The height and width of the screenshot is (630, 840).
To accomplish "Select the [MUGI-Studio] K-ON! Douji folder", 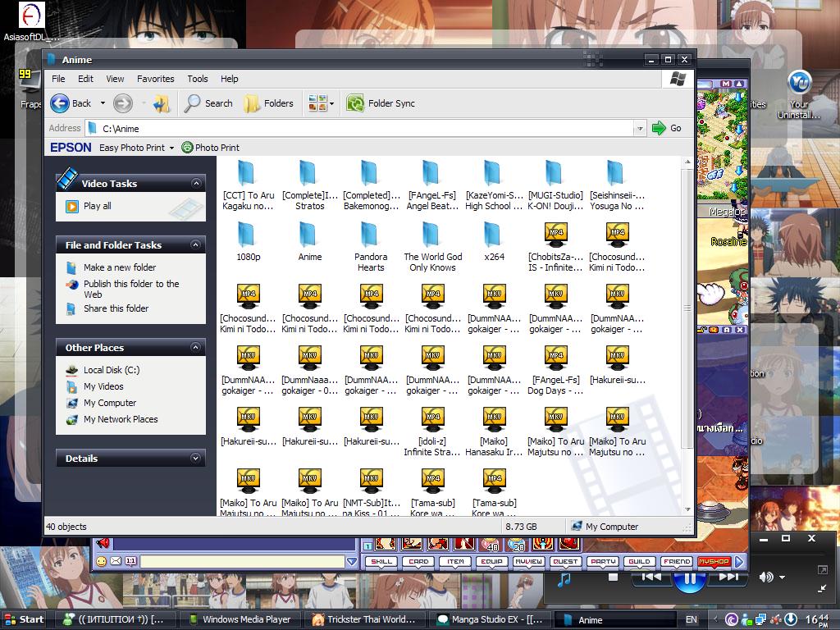I will coord(555,185).
